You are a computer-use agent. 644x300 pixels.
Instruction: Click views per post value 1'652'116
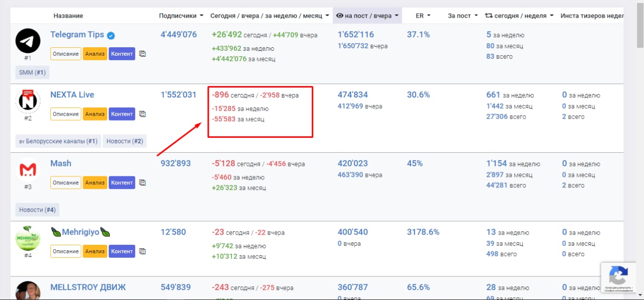tap(356, 35)
